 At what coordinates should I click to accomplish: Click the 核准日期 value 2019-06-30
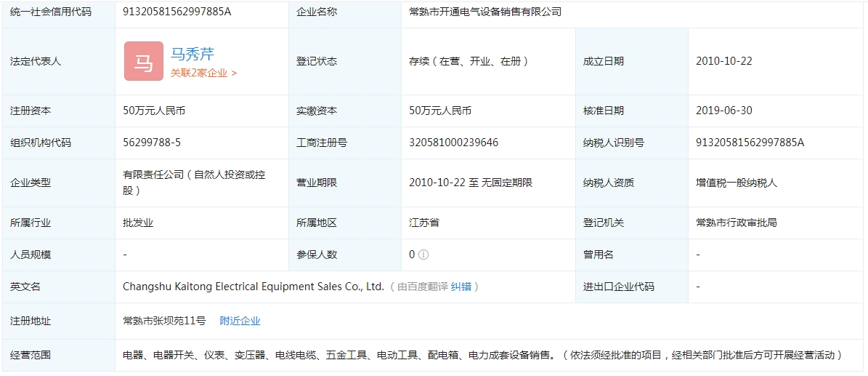click(x=723, y=111)
